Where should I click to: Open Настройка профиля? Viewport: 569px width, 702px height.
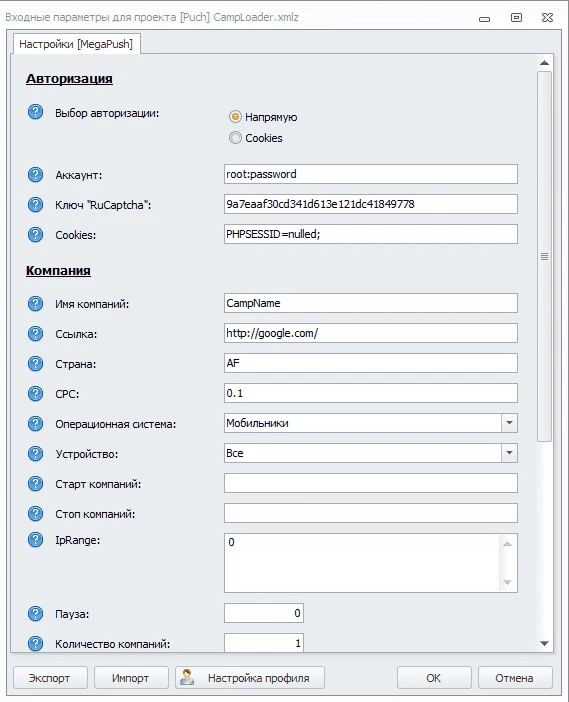click(250, 678)
